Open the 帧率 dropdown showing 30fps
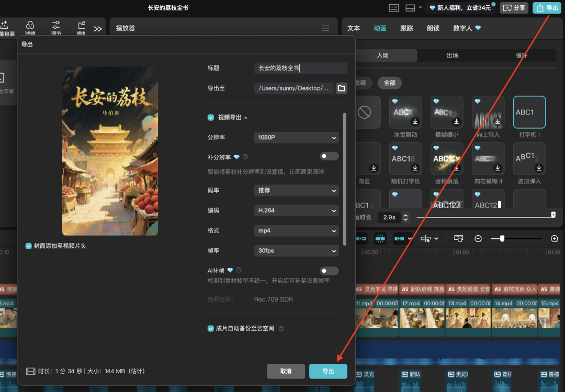This screenshot has height=392, width=565. tap(296, 250)
